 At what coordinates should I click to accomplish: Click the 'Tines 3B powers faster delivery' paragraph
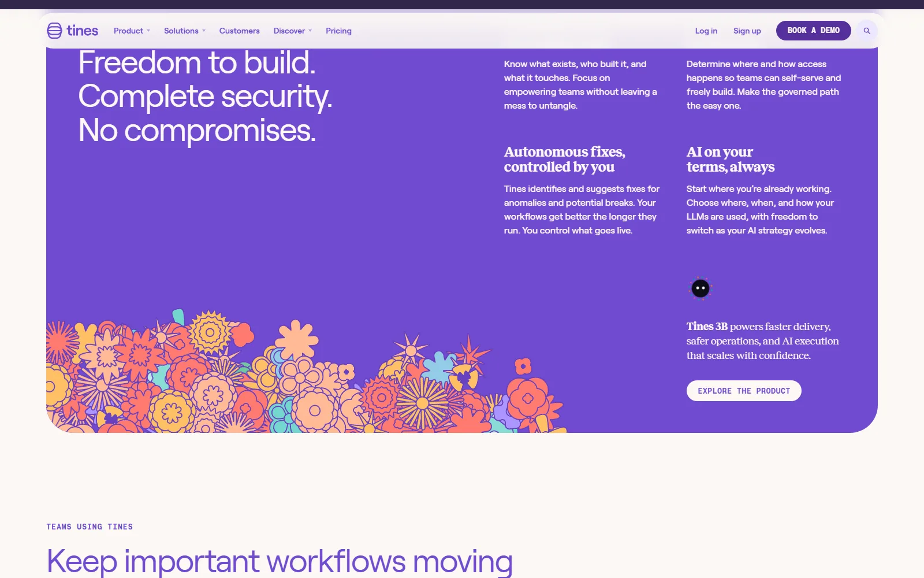pyautogui.click(x=762, y=341)
